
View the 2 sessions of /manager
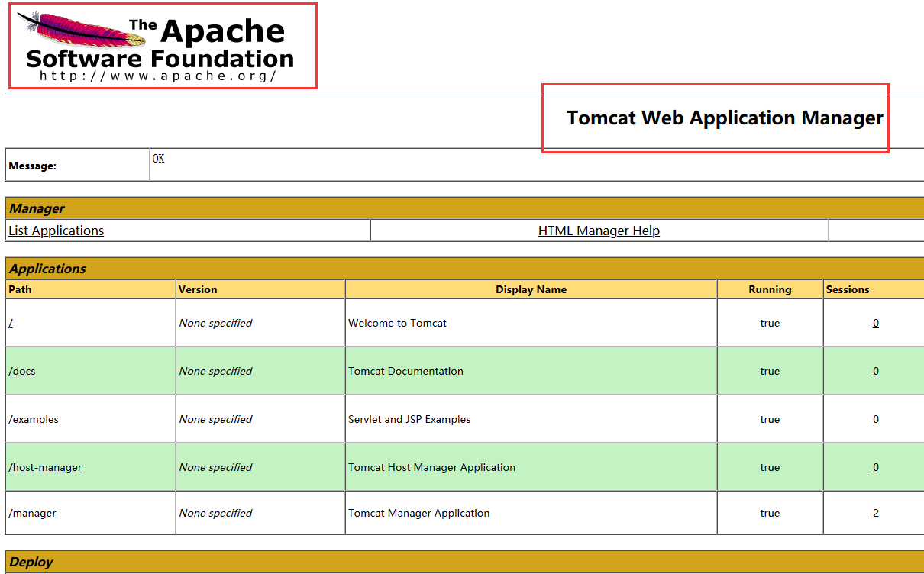[876, 513]
